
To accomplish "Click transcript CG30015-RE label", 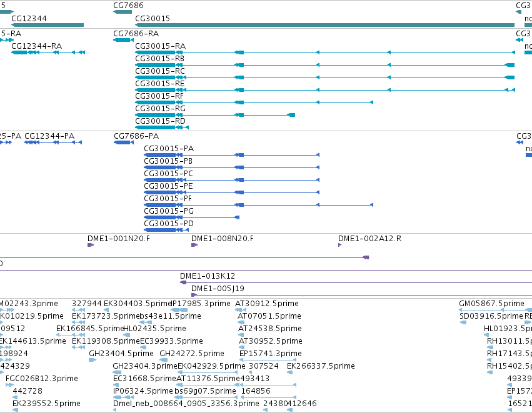I will point(160,84).
